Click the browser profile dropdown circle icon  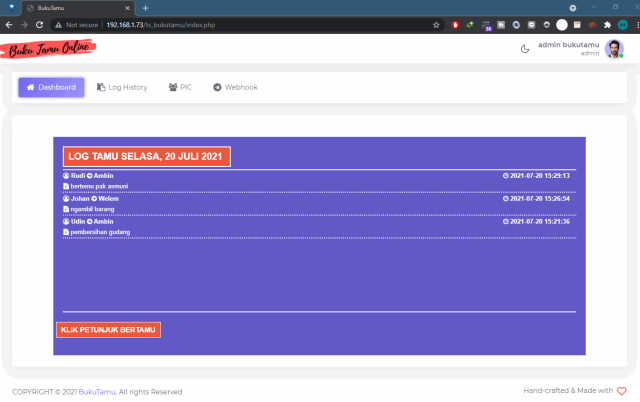point(573,8)
